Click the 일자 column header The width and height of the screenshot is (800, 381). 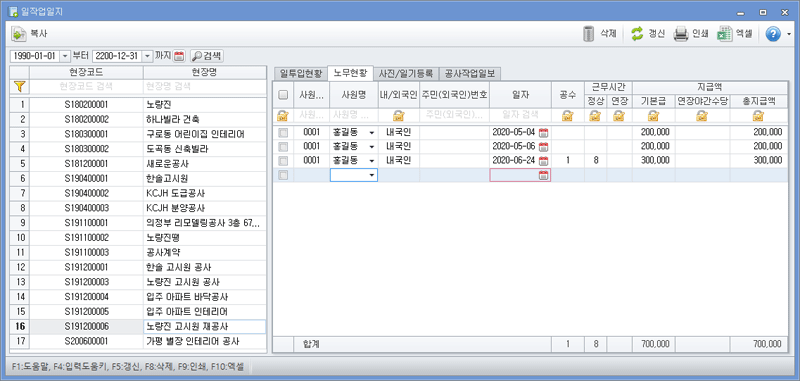point(520,95)
